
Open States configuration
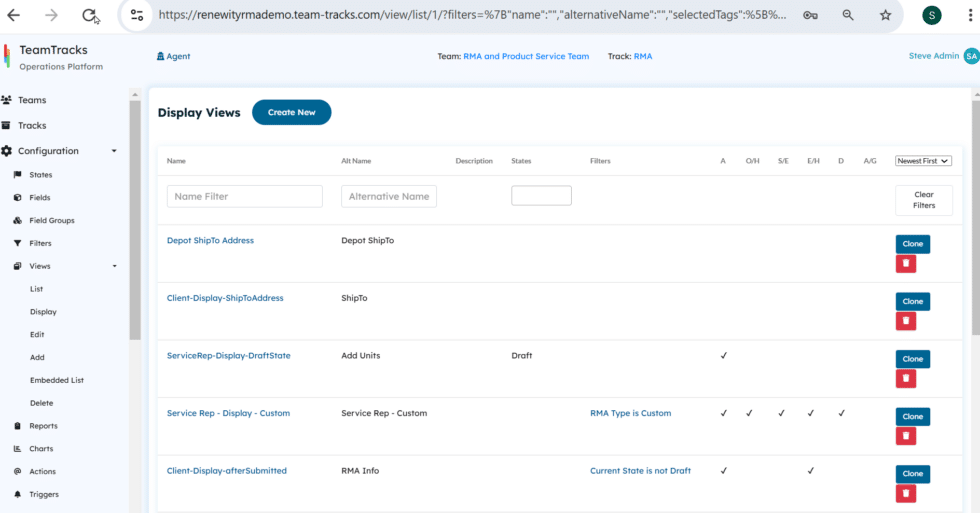pyautogui.click(x=40, y=175)
